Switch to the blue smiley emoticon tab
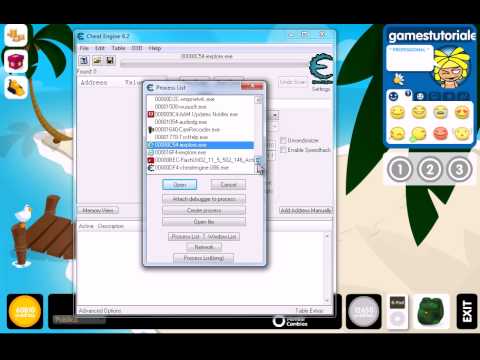Image resolution: width=480 pixels, height=360 pixels. [394, 97]
